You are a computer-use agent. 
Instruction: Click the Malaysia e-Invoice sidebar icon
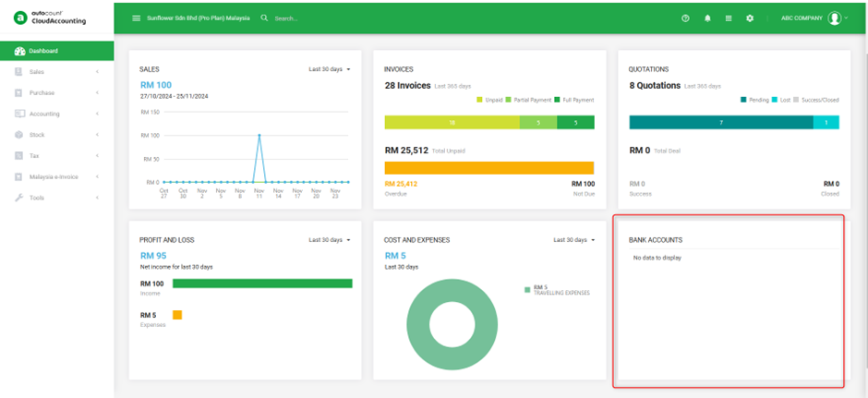(18, 177)
